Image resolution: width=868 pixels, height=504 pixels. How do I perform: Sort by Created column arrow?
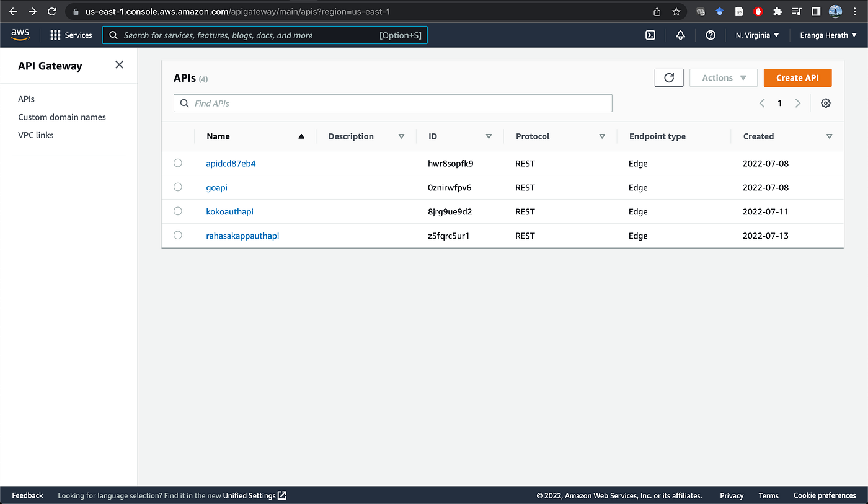tap(830, 136)
